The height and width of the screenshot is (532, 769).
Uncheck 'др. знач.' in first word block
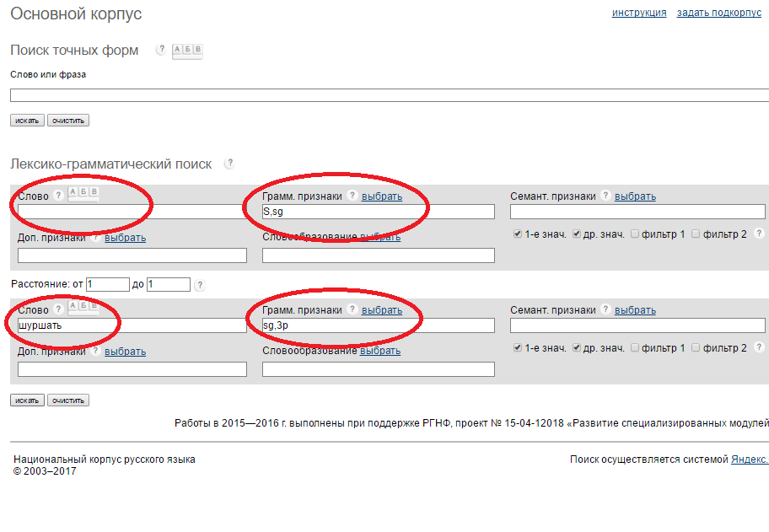(x=576, y=234)
